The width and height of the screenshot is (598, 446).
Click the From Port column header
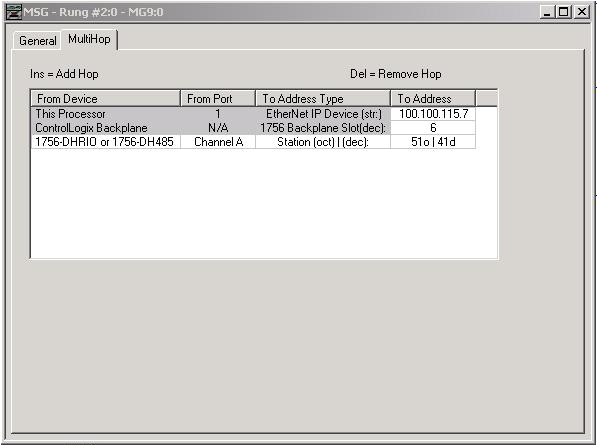pyautogui.click(x=218, y=98)
